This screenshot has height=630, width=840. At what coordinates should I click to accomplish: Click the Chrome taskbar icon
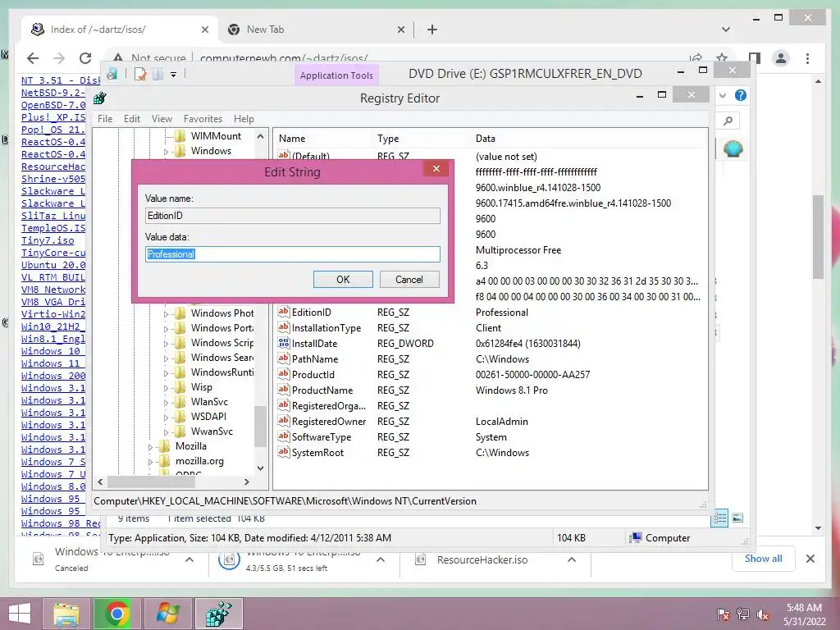116,614
